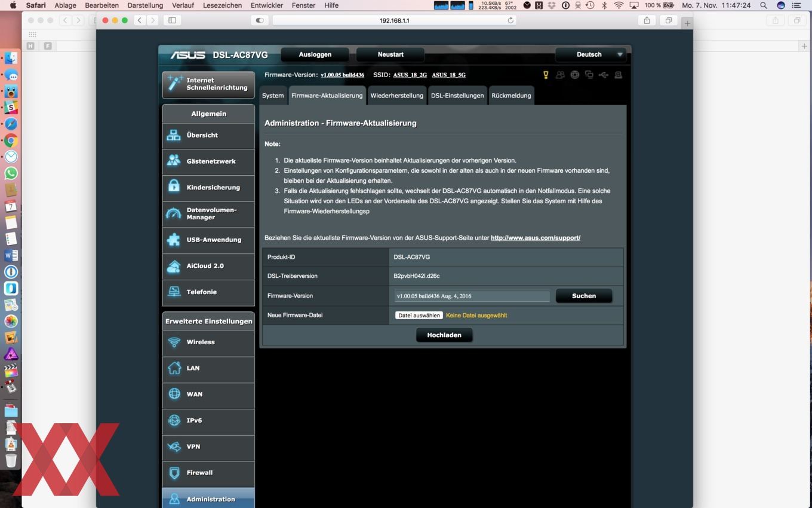Screen dimensions: 812x508
Task: Click the Ausloggen button
Action: point(315,54)
